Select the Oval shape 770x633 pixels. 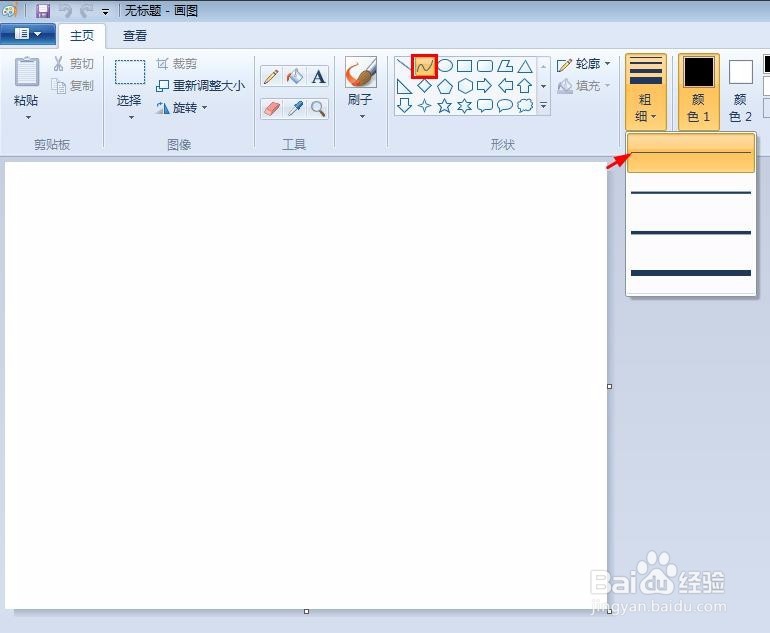pos(445,65)
